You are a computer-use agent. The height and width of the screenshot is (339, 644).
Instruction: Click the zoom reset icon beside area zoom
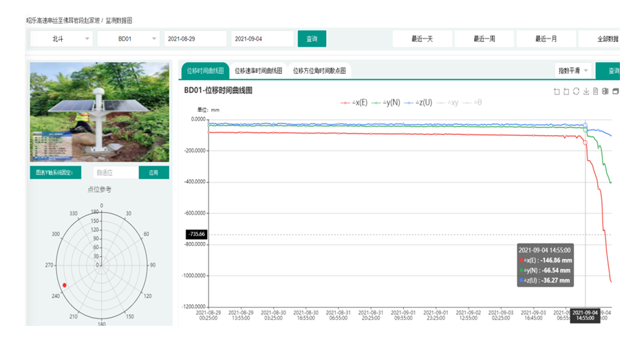click(x=566, y=91)
